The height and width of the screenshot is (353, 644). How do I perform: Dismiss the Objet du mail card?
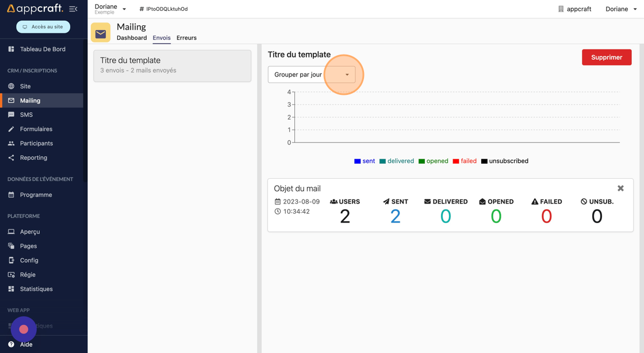point(620,189)
